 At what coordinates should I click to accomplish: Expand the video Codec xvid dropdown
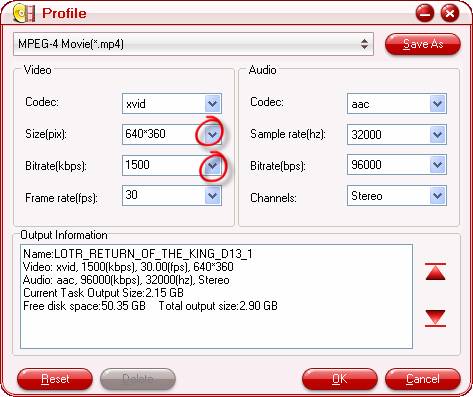click(213, 104)
